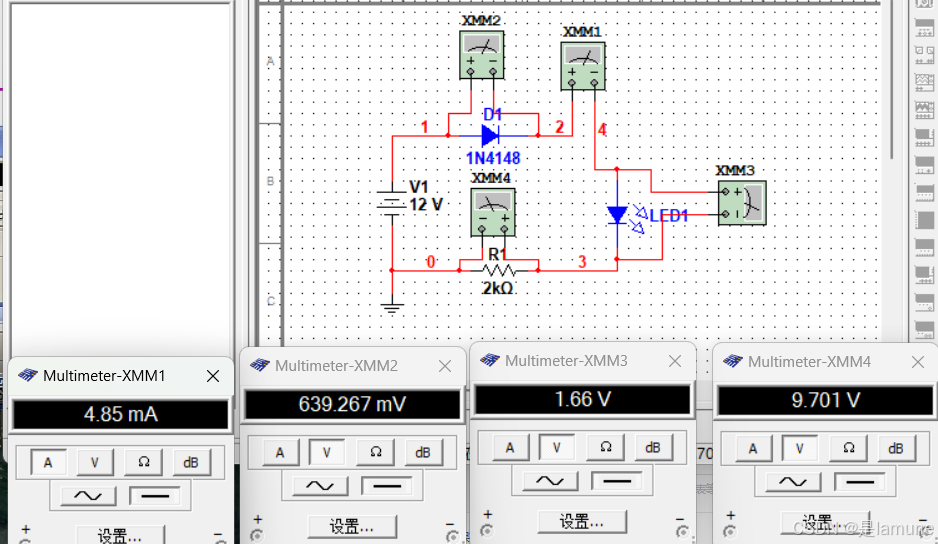Pick the IV Analyzer instrument
Image resolution: width=938 pixels, height=544 pixels.
click(924, 275)
